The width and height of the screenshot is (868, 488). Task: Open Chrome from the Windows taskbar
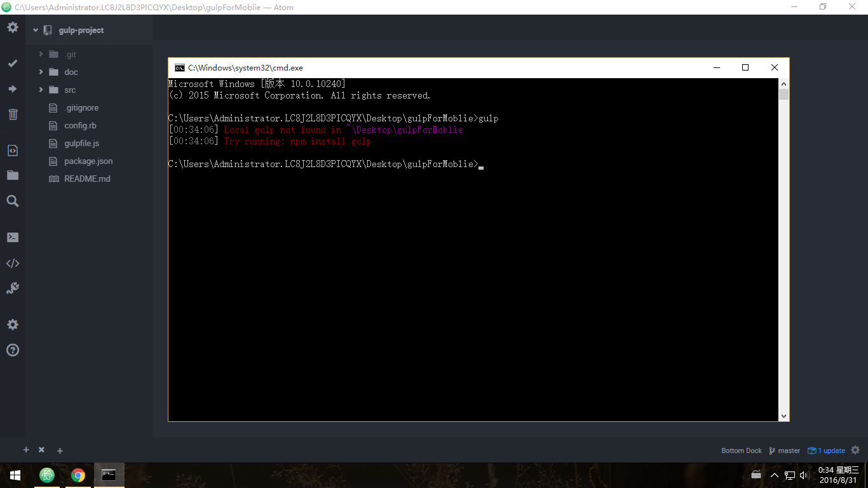click(x=78, y=475)
